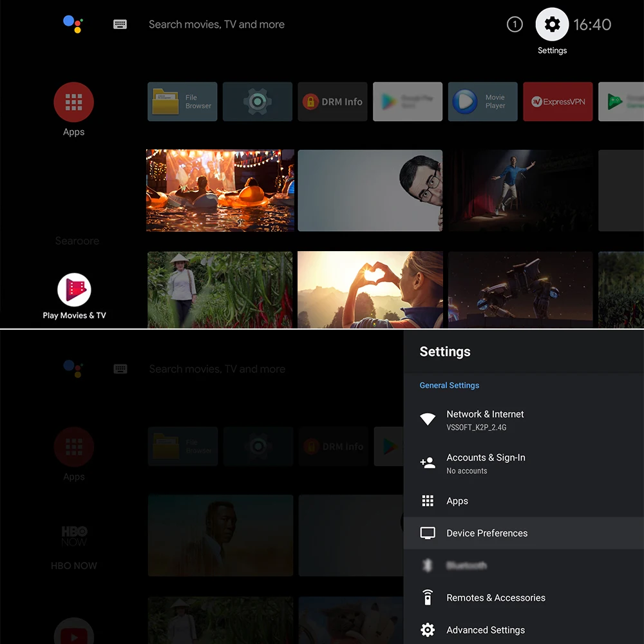Launch the Movie Player app tile
Image resolution: width=644 pixels, height=644 pixels.
(482, 102)
